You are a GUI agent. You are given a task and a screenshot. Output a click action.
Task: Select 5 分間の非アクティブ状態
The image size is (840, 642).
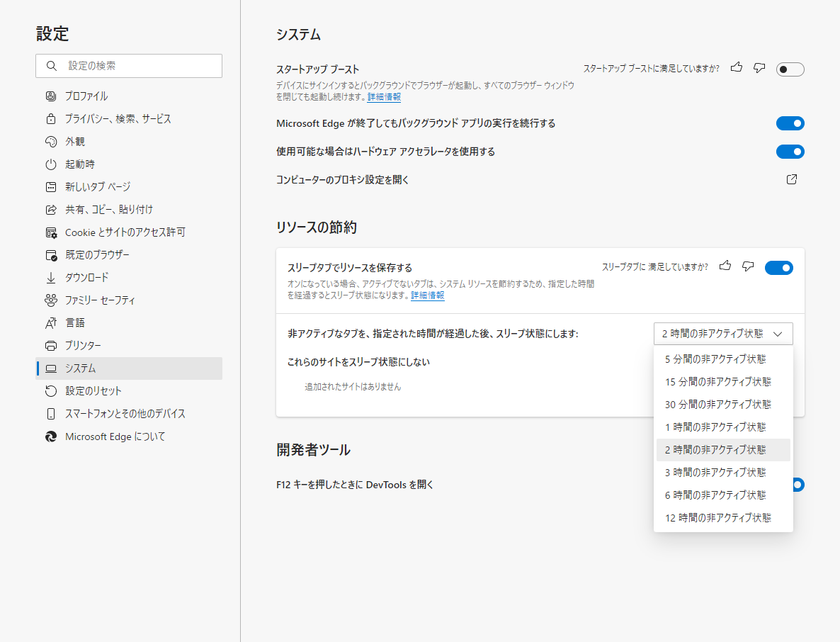pos(723,359)
